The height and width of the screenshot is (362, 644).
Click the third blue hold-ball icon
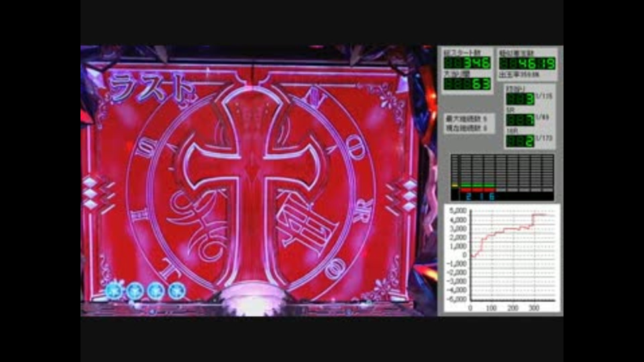click(156, 292)
